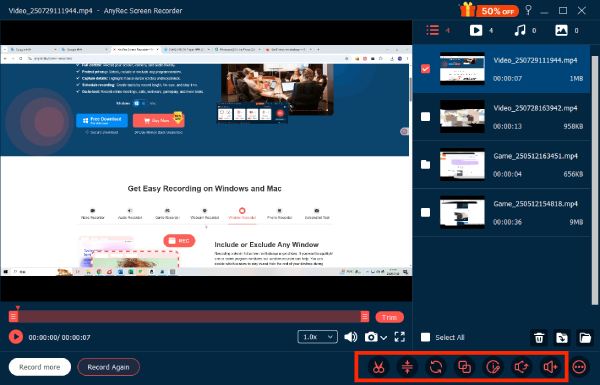
Task: Click the red trim timeline bar
Action: pyautogui.click(x=189, y=316)
